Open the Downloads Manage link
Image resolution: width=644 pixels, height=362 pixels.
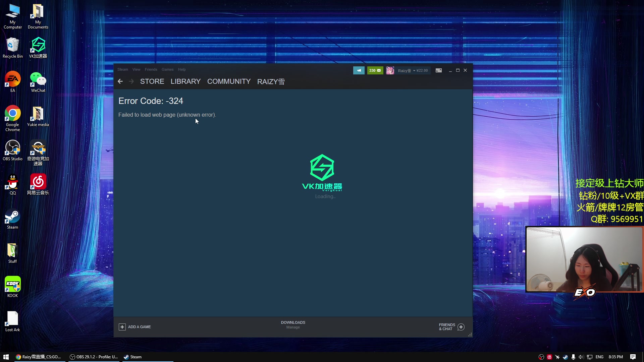click(x=293, y=327)
